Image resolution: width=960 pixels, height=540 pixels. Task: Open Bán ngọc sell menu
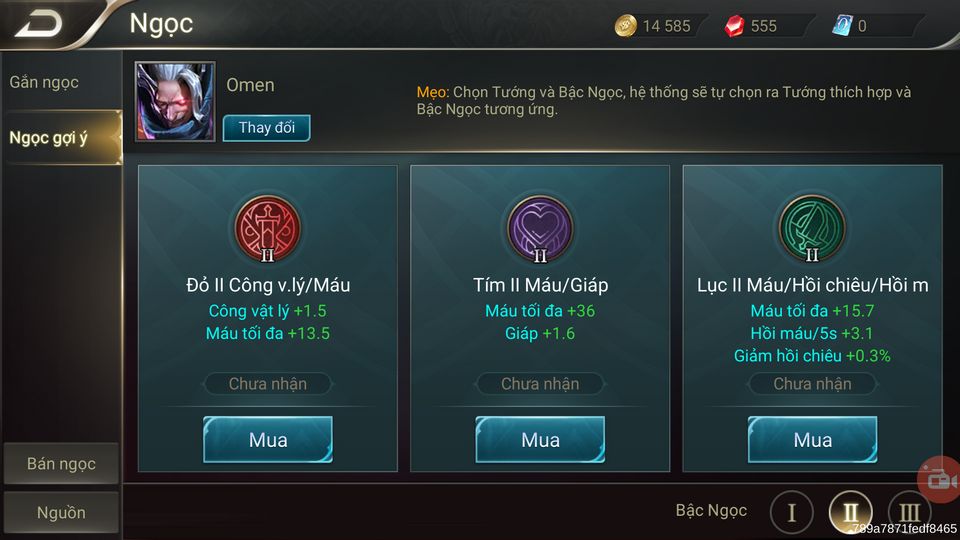point(61,463)
